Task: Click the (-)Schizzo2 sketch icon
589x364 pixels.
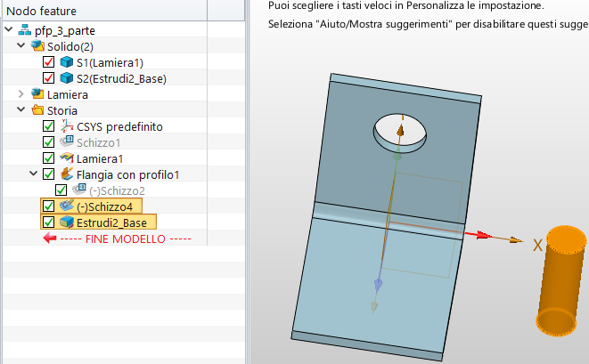Action: (79, 190)
